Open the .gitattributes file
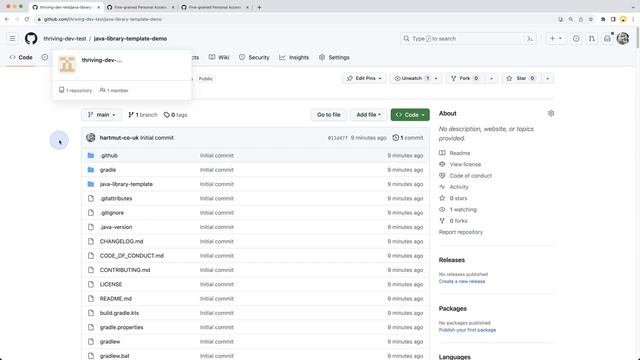The image size is (640, 360). point(116,198)
